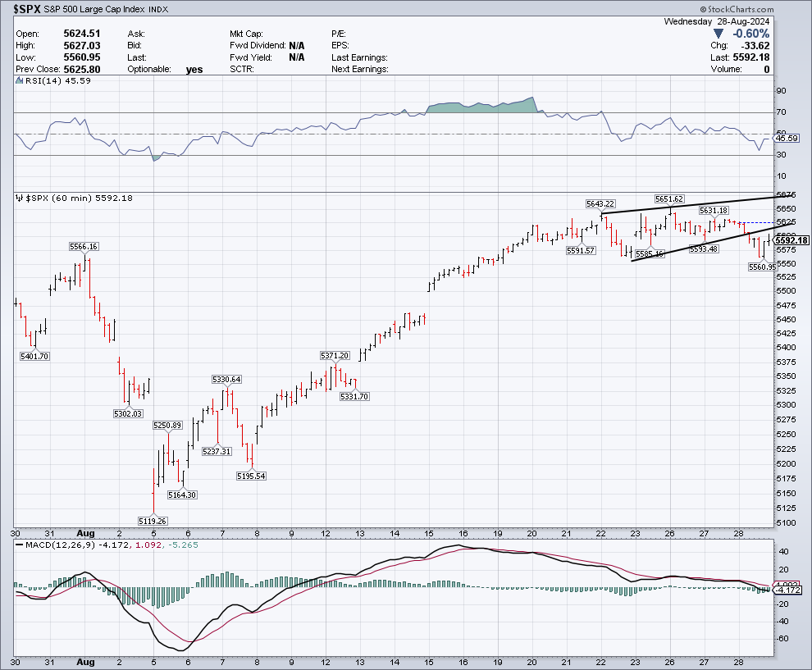Click the -0.60% change percentage
This screenshot has height=670, width=812.
pyautogui.click(x=750, y=34)
